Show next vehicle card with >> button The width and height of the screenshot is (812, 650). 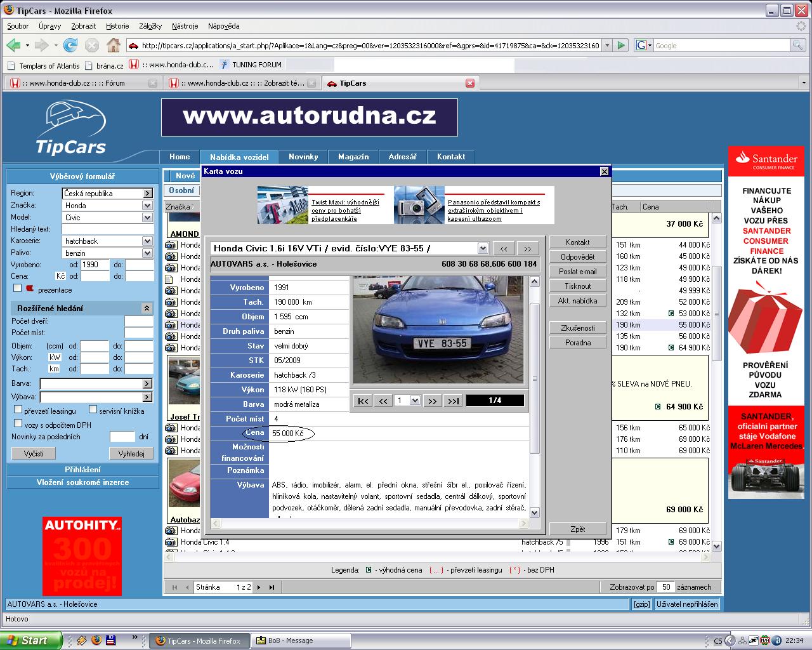[x=527, y=249]
